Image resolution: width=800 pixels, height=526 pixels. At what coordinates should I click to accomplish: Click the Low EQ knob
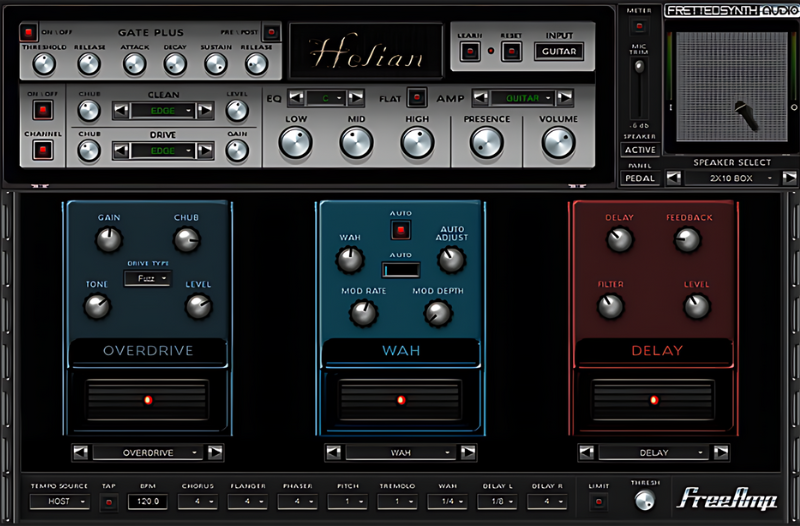pyautogui.click(x=295, y=143)
